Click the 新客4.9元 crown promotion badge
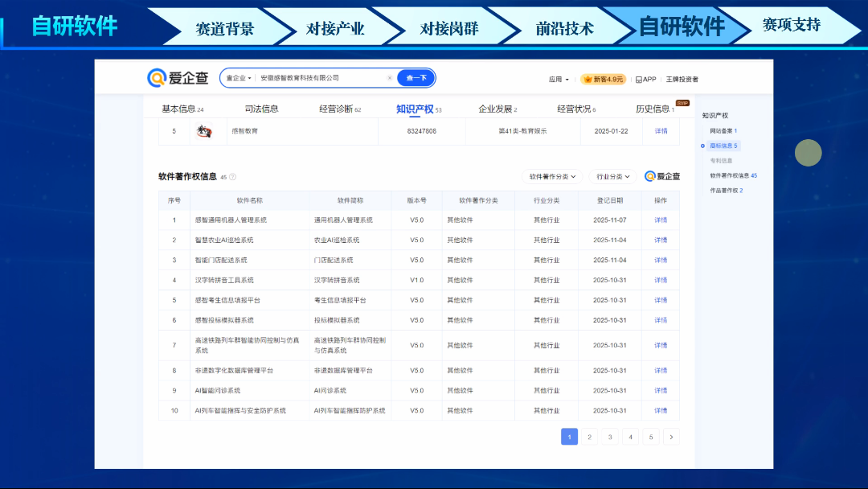 point(603,80)
